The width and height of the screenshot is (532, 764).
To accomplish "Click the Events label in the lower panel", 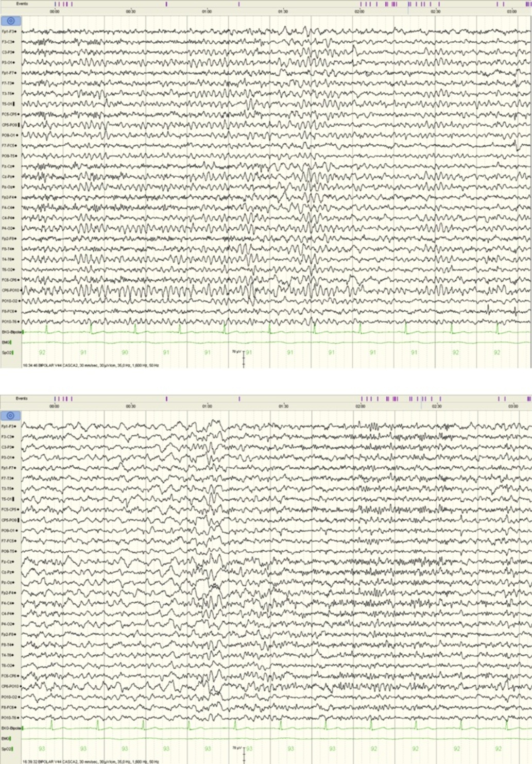I will [x=22, y=398].
